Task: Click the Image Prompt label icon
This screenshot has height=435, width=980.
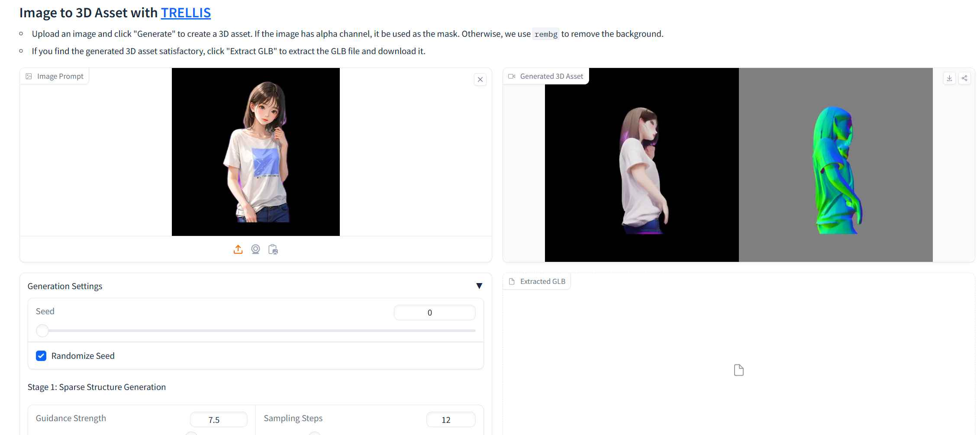Action: pos(29,76)
